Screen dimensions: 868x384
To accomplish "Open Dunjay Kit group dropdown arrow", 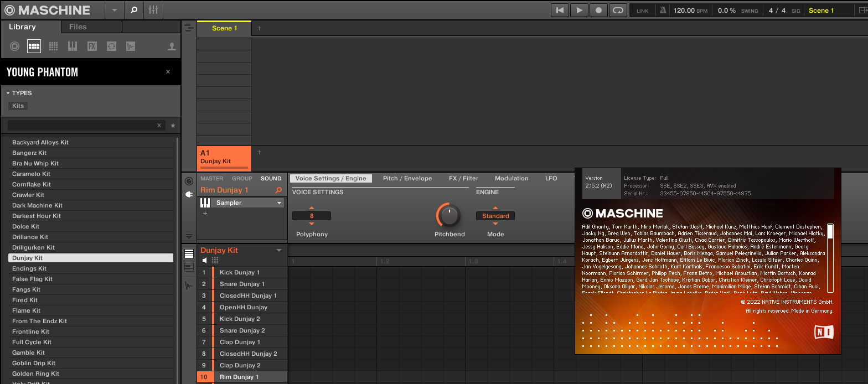I will [x=279, y=251].
